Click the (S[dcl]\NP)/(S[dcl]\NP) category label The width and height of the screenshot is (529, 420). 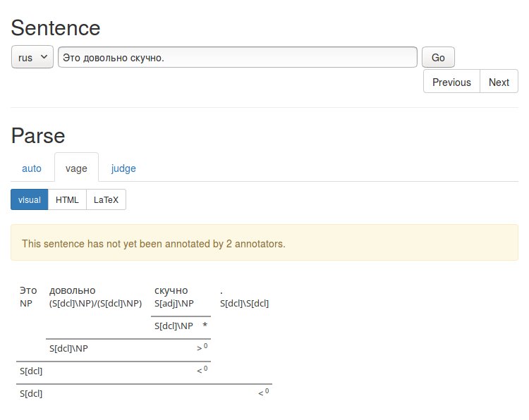click(x=95, y=303)
